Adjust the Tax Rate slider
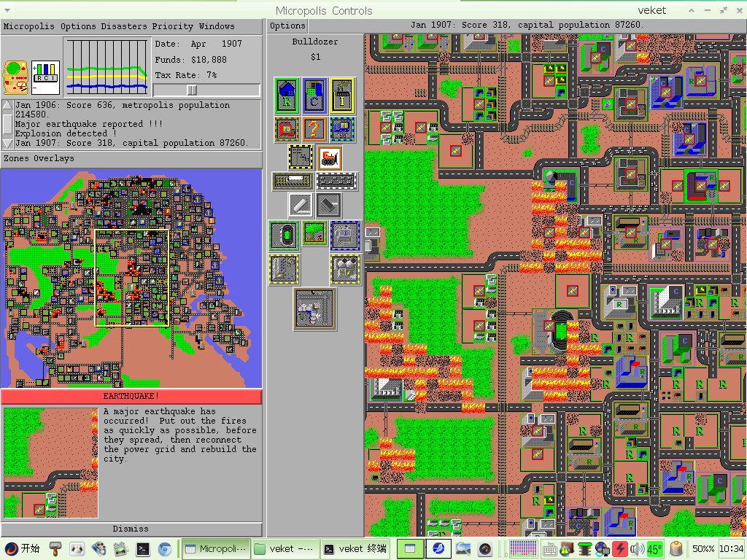Image resolution: width=747 pixels, height=560 pixels. [206, 90]
